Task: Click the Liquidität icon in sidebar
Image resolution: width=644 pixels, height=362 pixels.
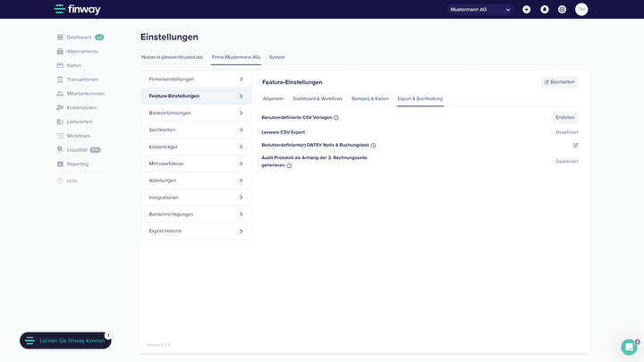Action: point(60,150)
